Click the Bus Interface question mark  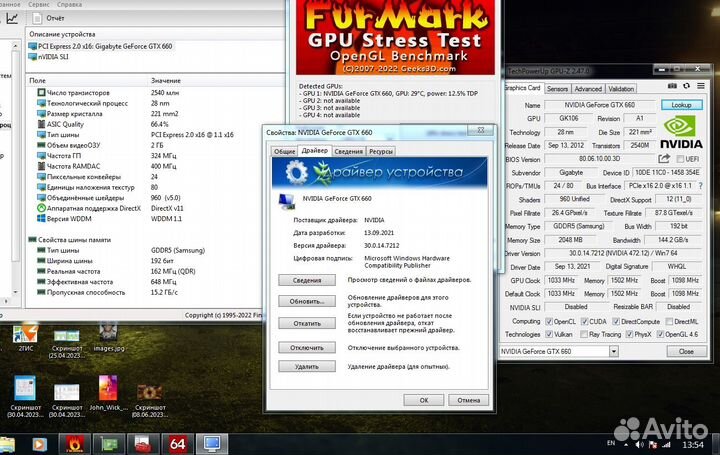click(x=700, y=186)
